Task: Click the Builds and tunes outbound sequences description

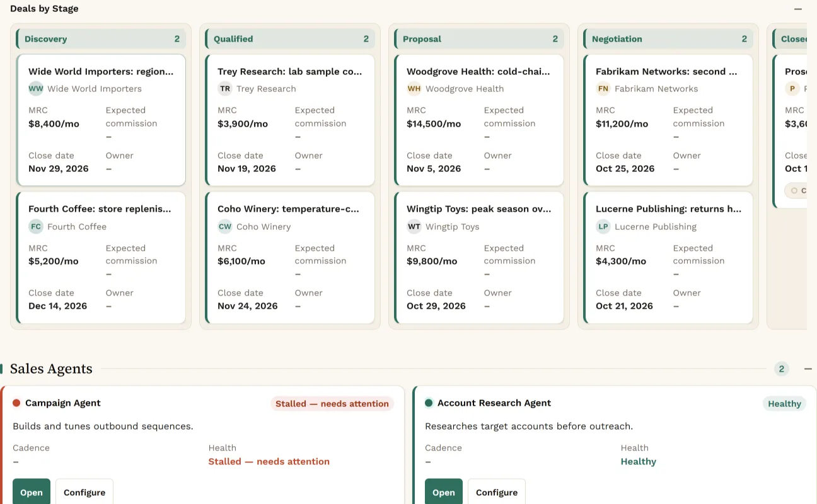Action: tap(103, 427)
